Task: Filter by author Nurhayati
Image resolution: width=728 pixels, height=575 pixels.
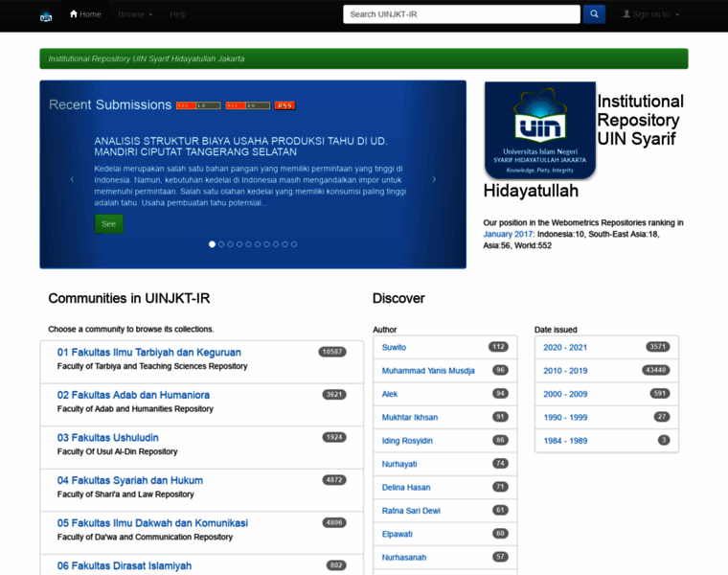Action: coord(399,464)
